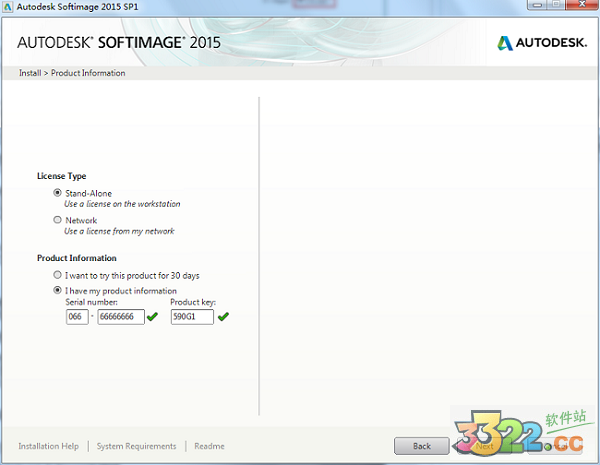Select "I have my product information"
This screenshot has width=600, height=465.
pos(57,290)
